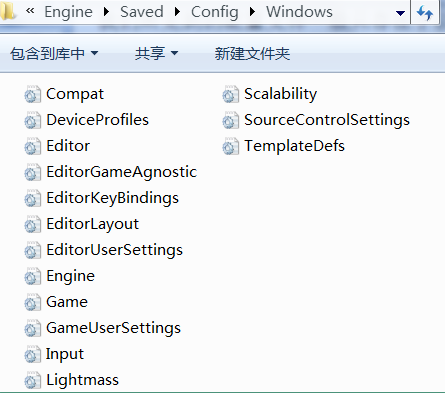The width and height of the screenshot is (445, 394).
Task: Select the EditorKeyBindings file name
Action: tap(113, 198)
